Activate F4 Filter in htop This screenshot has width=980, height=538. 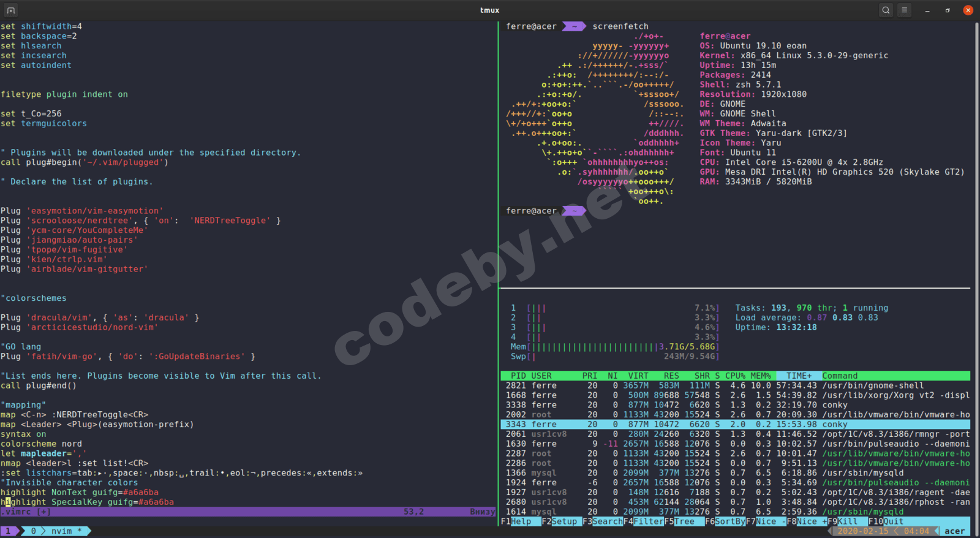point(644,521)
